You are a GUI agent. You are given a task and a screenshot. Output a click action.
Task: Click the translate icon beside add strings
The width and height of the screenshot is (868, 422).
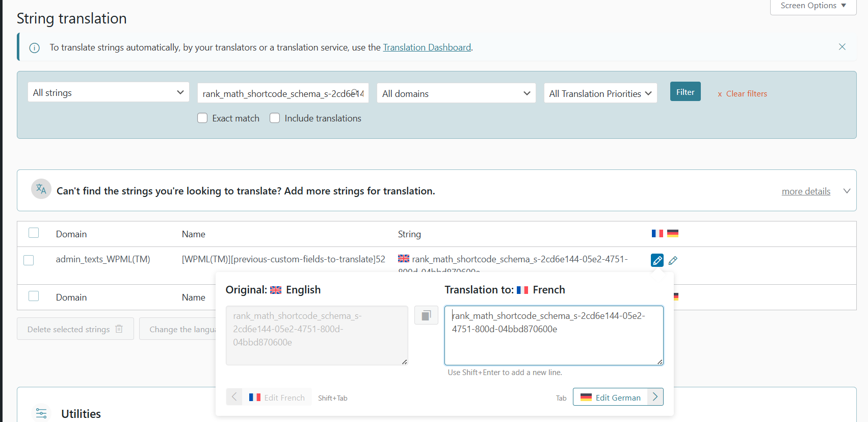41,189
